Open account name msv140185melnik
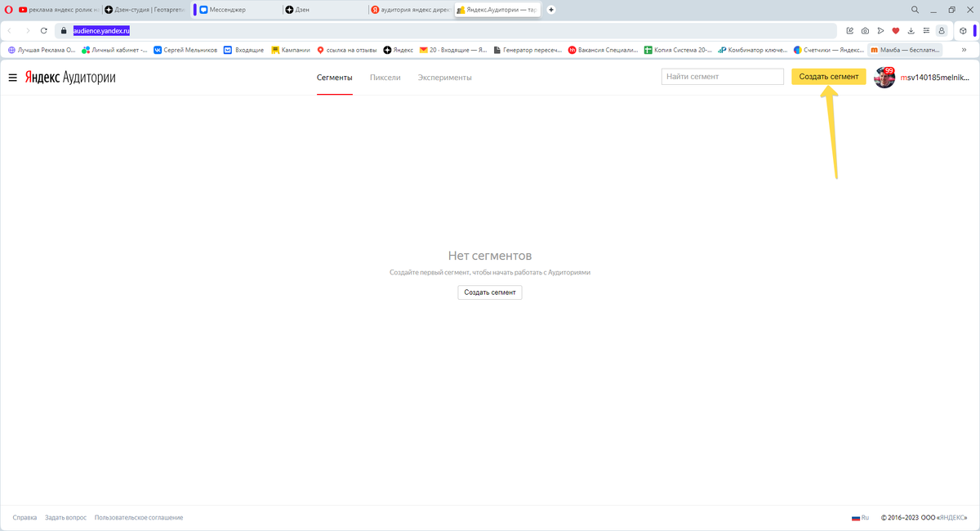 click(935, 78)
